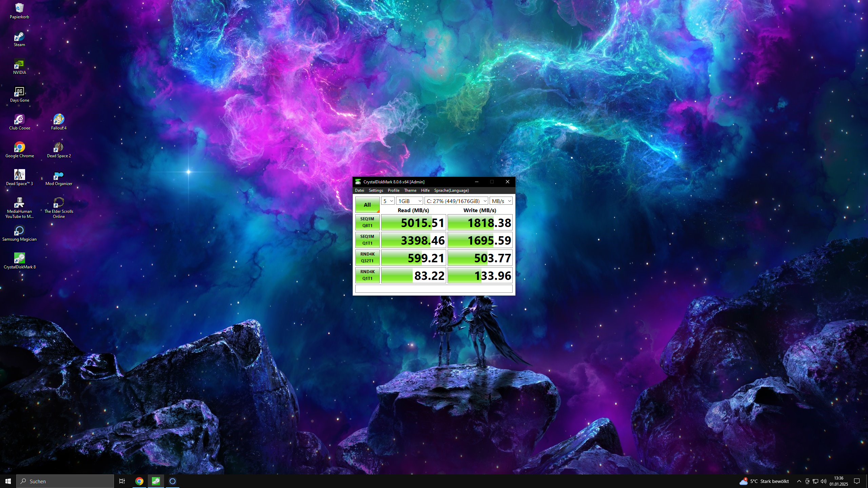This screenshot has width=868, height=488.
Task: Open the test count dropdown showing 5
Action: click(388, 201)
